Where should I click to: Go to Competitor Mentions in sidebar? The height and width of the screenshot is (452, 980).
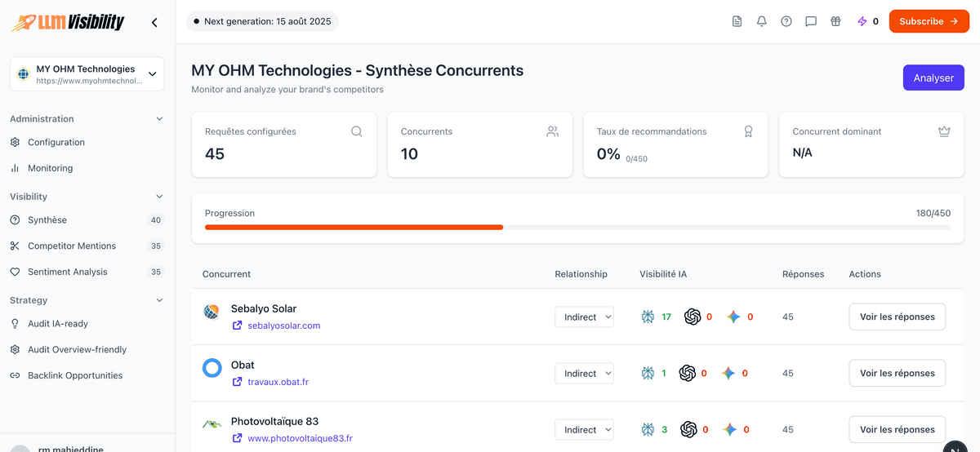[72, 246]
